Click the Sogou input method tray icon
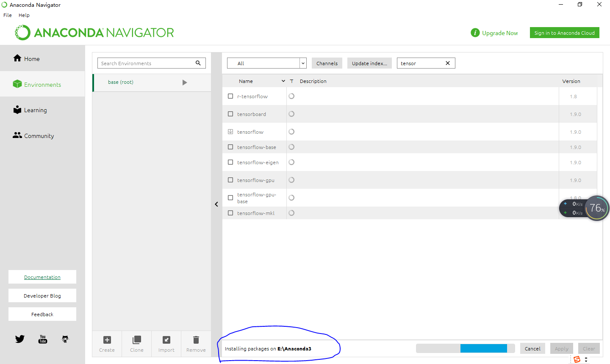The width and height of the screenshot is (610, 364). point(577,359)
